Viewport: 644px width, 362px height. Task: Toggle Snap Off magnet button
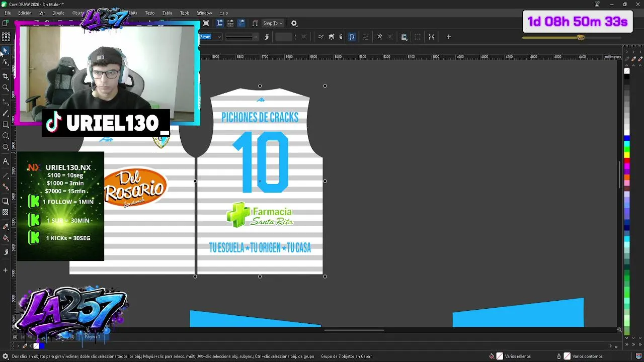pyautogui.click(x=255, y=23)
